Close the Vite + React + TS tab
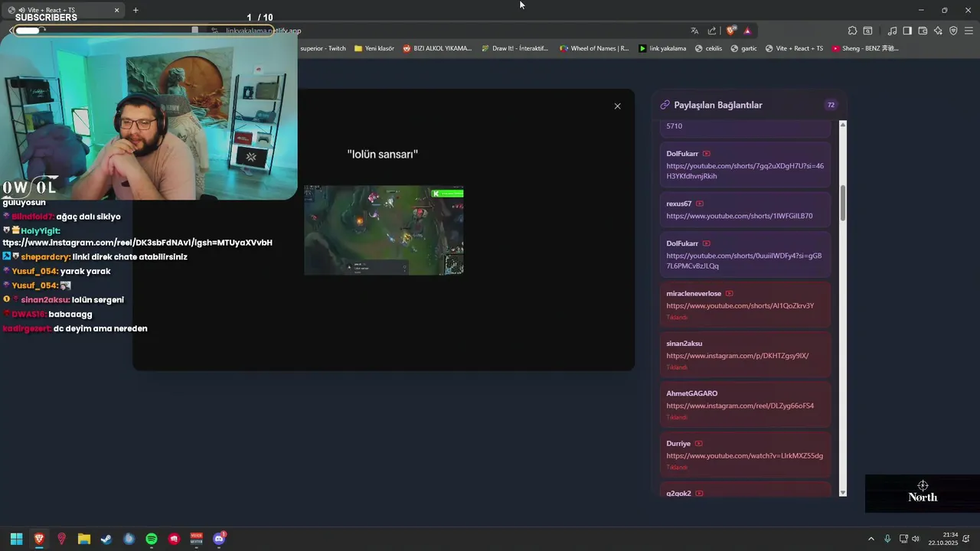This screenshot has height=551, width=980. pyautogui.click(x=117, y=10)
